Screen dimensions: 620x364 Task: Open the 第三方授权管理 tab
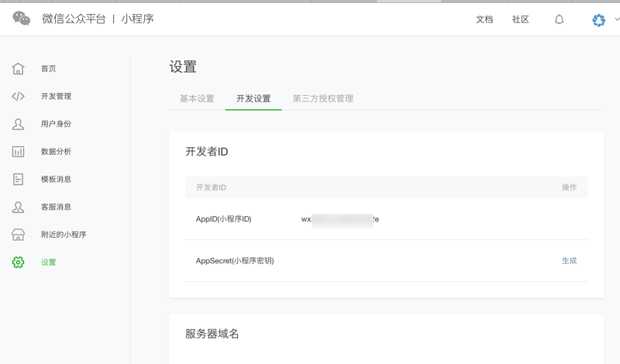pos(322,99)
